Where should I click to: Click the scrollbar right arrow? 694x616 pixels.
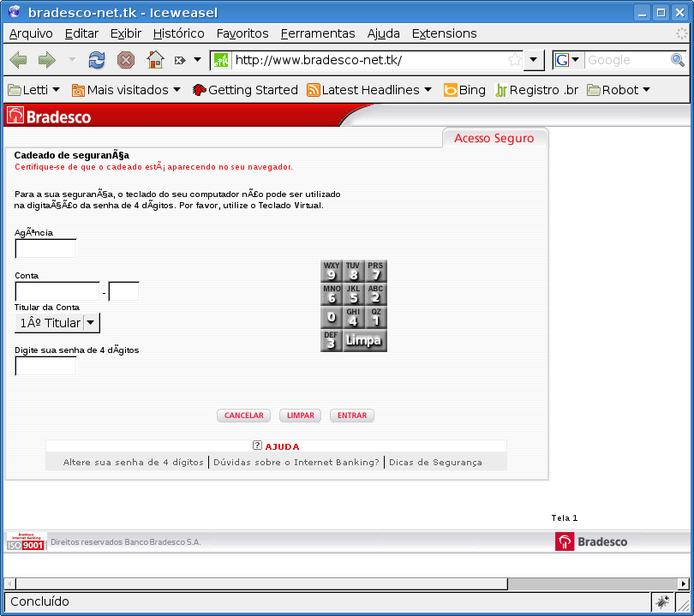[684, 583]
